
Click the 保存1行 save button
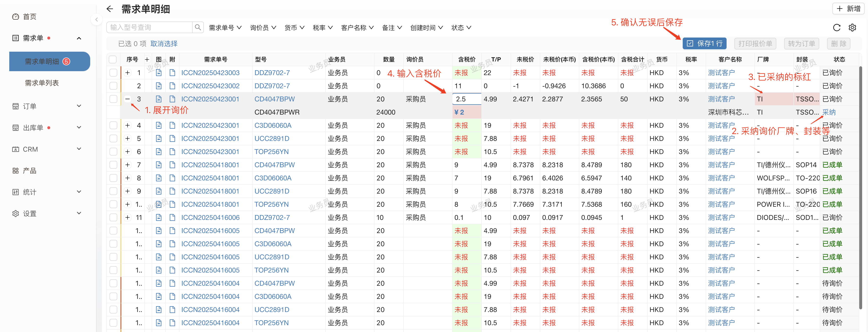click(x=704, y=43)
